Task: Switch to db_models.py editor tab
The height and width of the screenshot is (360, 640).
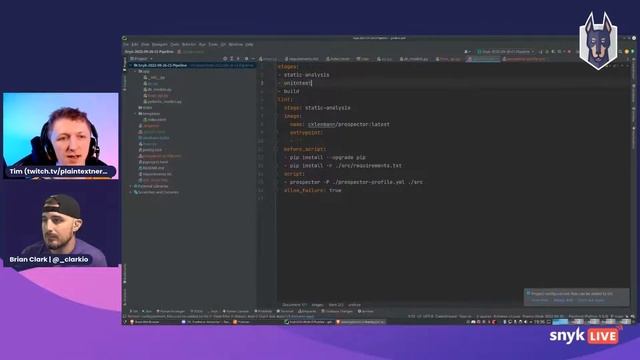Action: [413, 59]
